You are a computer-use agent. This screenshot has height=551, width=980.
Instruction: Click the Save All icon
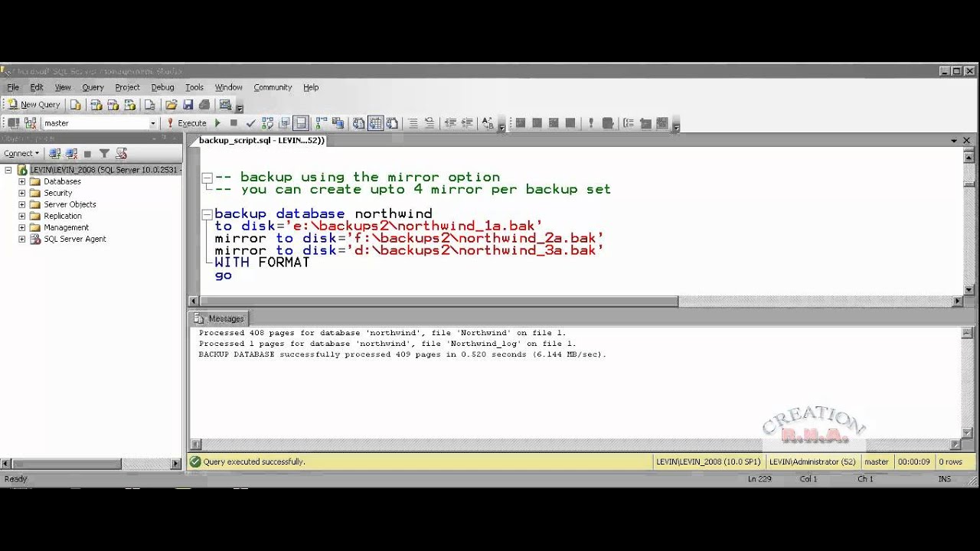[x=204, y=105]
